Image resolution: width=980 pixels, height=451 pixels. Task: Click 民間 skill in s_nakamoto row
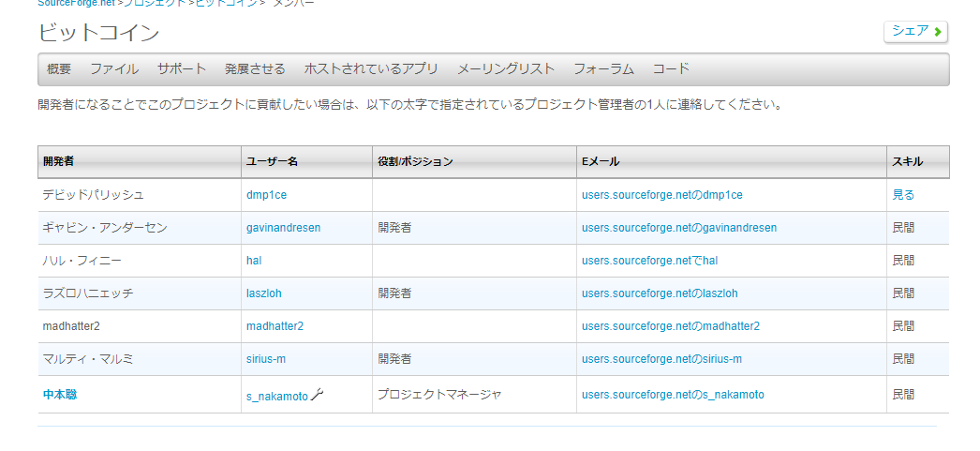(x=903, y=395)
